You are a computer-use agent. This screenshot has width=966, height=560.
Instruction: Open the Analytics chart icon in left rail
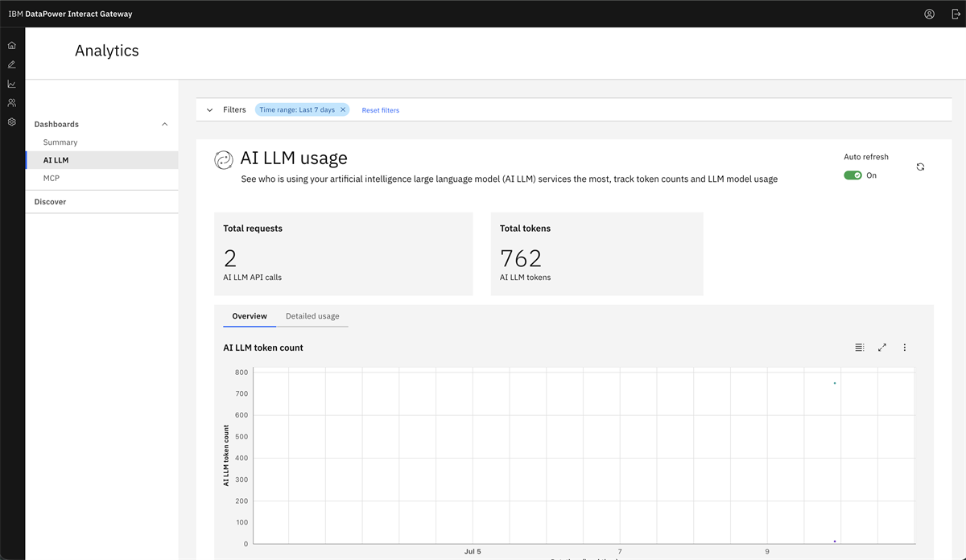coord(11,84)
